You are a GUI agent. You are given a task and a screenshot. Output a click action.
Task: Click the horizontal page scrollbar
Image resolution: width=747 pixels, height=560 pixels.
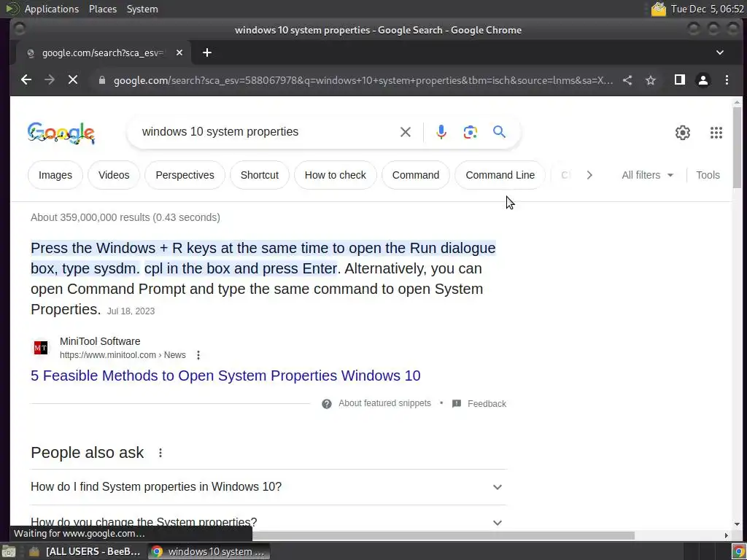coord(443,536)
